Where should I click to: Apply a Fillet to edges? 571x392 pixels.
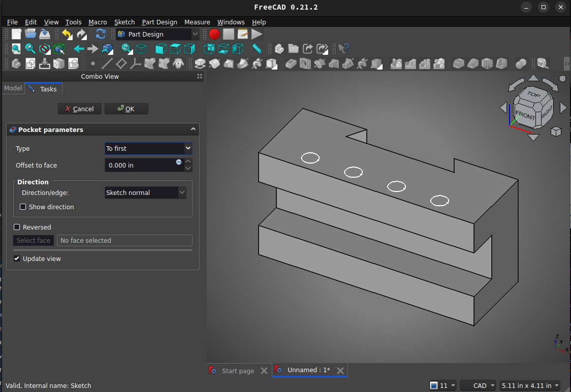458,63
